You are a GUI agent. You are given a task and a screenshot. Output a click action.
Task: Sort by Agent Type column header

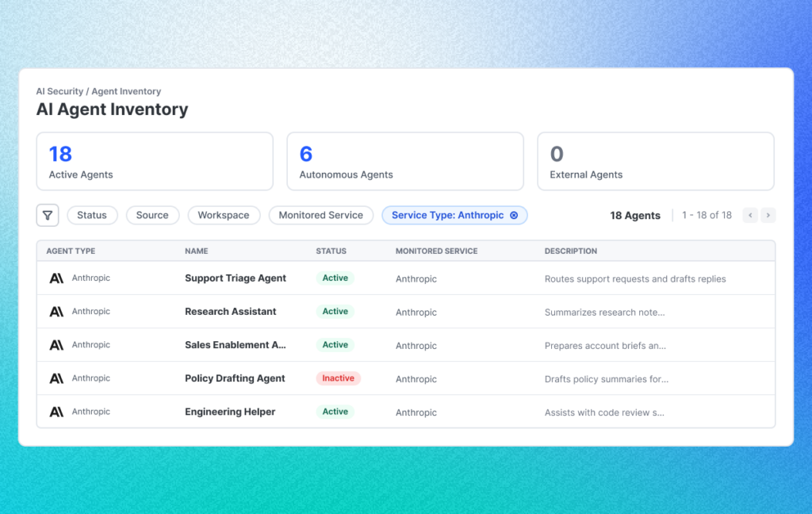[x=71, y=251]
